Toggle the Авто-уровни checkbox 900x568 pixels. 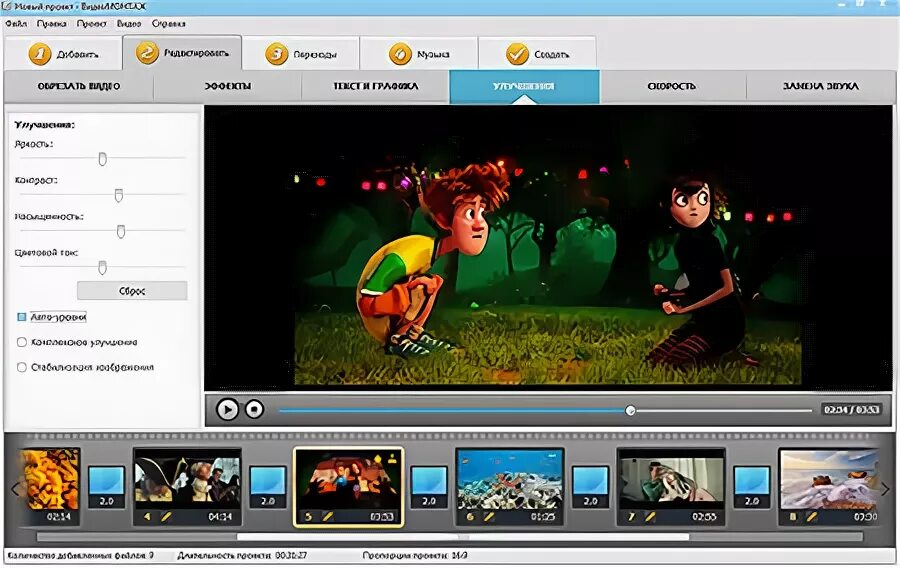pyautogui.click(x=22, y=317)
